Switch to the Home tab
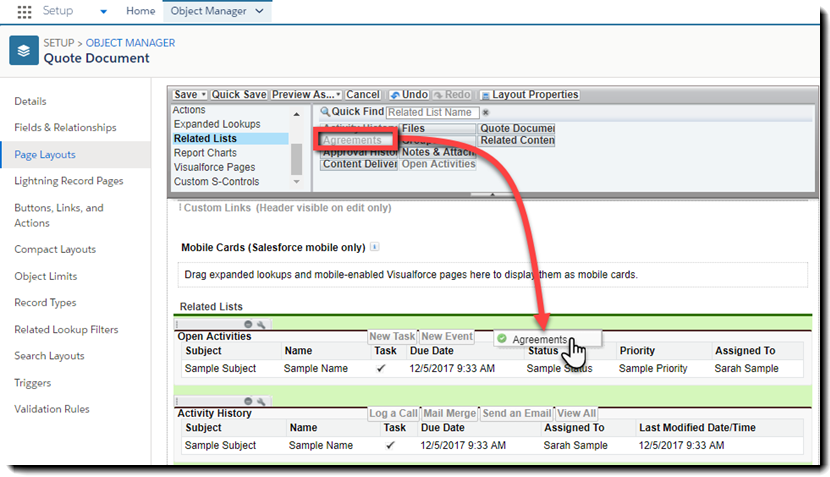This screenshot has width=830, height=477. click(141, 11)
